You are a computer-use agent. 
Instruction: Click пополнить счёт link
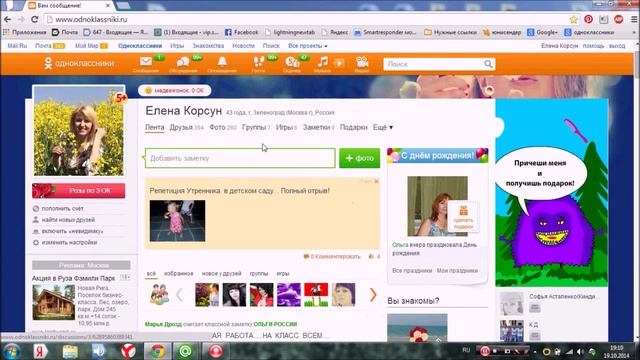[62, 209]
